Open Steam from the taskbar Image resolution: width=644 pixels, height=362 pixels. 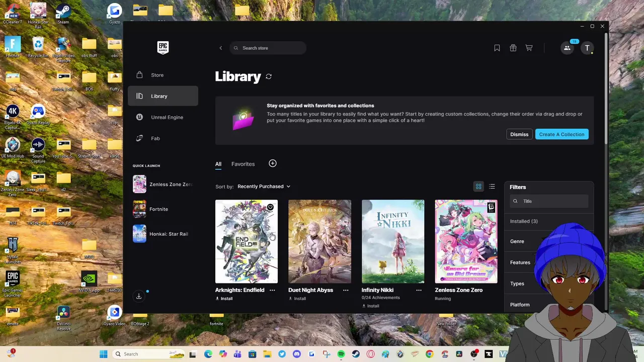pos(356,354)
